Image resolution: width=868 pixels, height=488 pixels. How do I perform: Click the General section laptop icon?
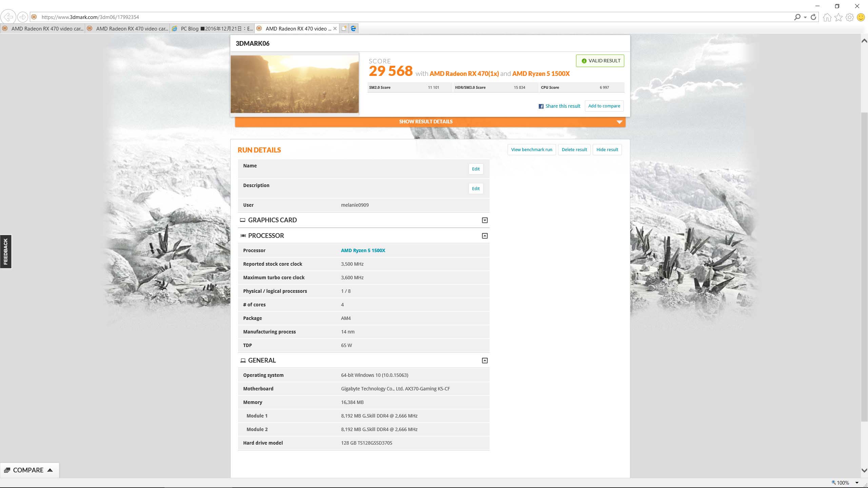pyautogui.click(x=243, y=360)
